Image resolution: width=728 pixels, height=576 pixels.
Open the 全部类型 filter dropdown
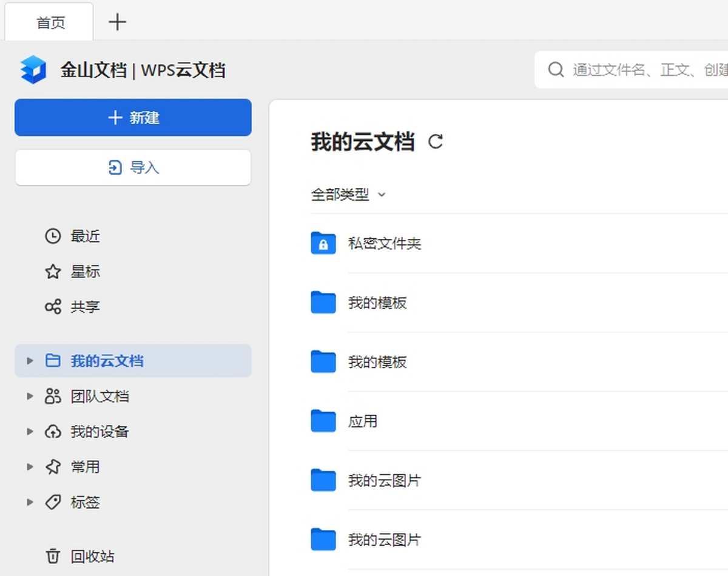click(349, 195)
